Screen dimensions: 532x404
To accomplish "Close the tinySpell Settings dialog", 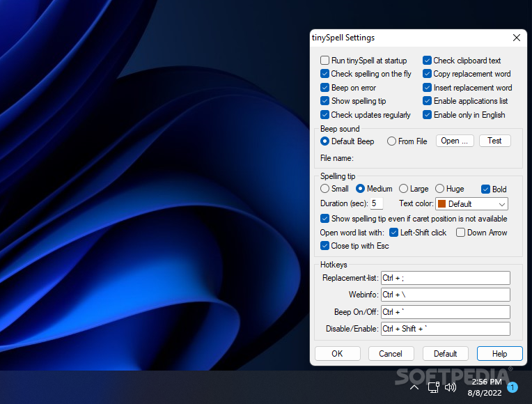I will point(517,38).
